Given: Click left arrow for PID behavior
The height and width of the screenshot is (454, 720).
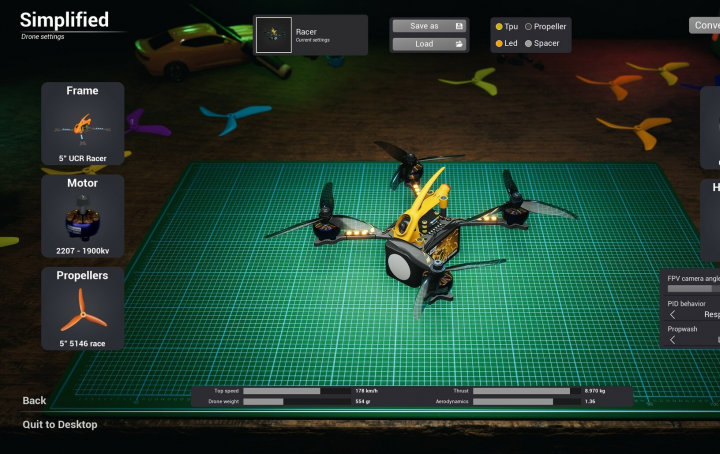Looking at the screenshot, I should pyautogui.click(x=673, y=314).
